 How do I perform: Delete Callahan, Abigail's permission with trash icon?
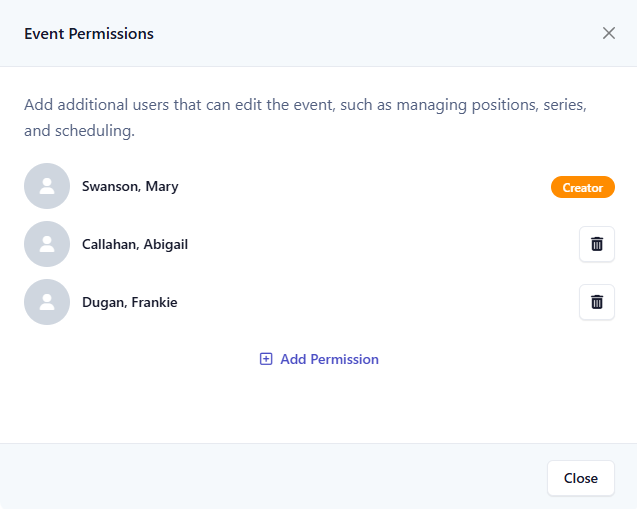597,244
